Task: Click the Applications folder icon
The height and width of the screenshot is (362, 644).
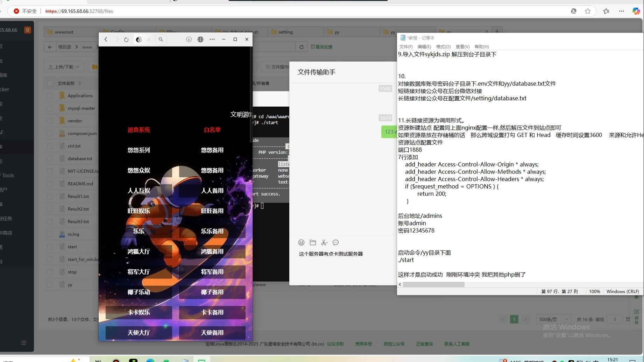Action: 62,95
